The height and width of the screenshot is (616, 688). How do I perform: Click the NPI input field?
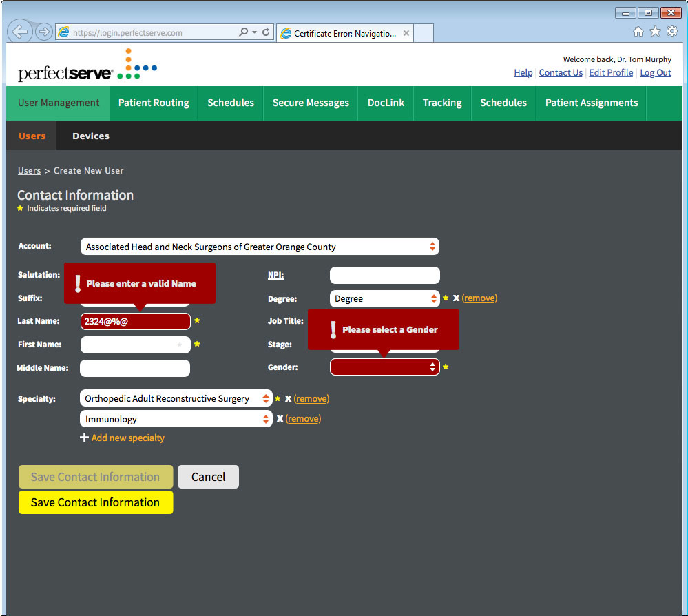coord(384,276)
